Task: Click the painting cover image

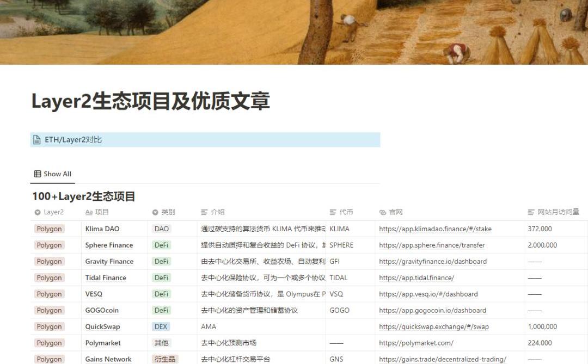Action: point(294,32)
